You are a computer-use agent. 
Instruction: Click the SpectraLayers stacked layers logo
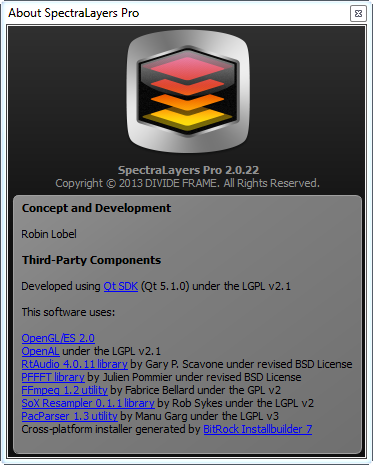point(188,92)
